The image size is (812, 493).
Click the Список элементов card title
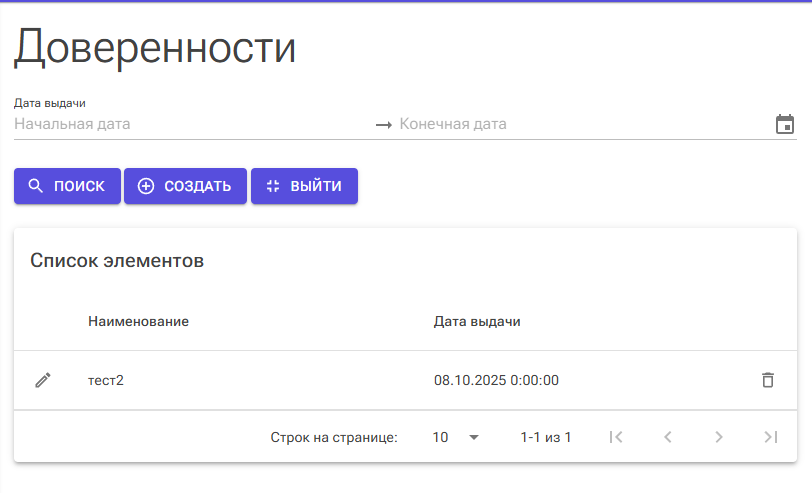[x=117, y=261]
